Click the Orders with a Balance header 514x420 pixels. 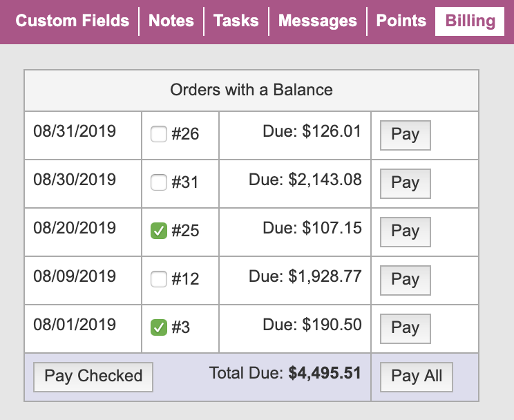click(251, 90)
